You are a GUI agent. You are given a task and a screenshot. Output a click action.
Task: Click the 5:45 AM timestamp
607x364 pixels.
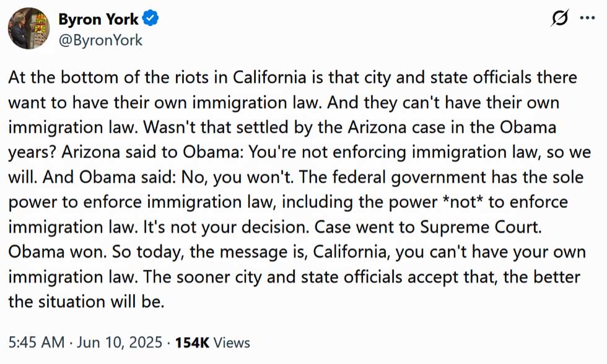37,342
